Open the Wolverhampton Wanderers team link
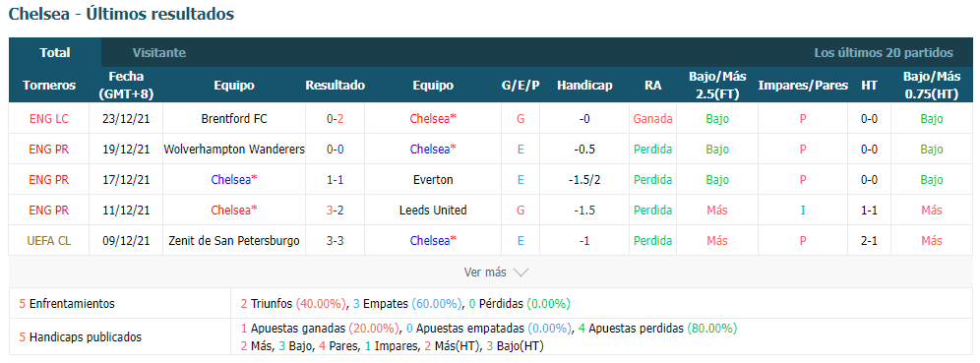Screen dimensions: 980x363 click(x=234, y=150)
